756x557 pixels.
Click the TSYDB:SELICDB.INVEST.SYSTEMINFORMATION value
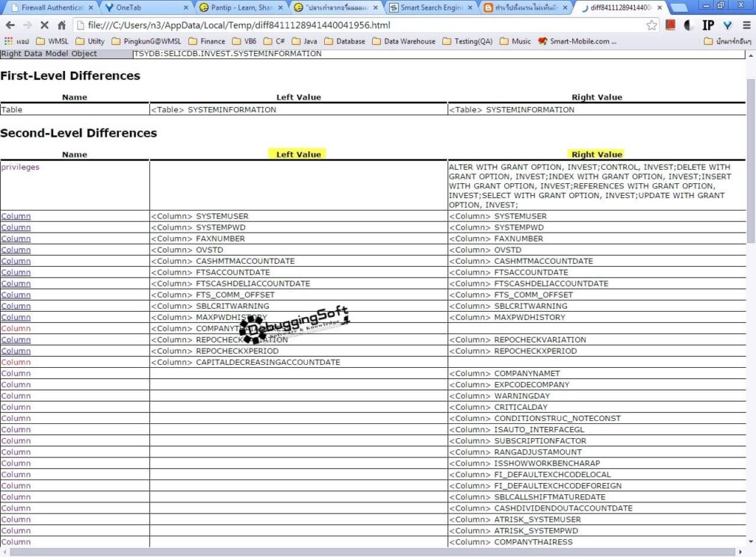(x=227, y=53)
